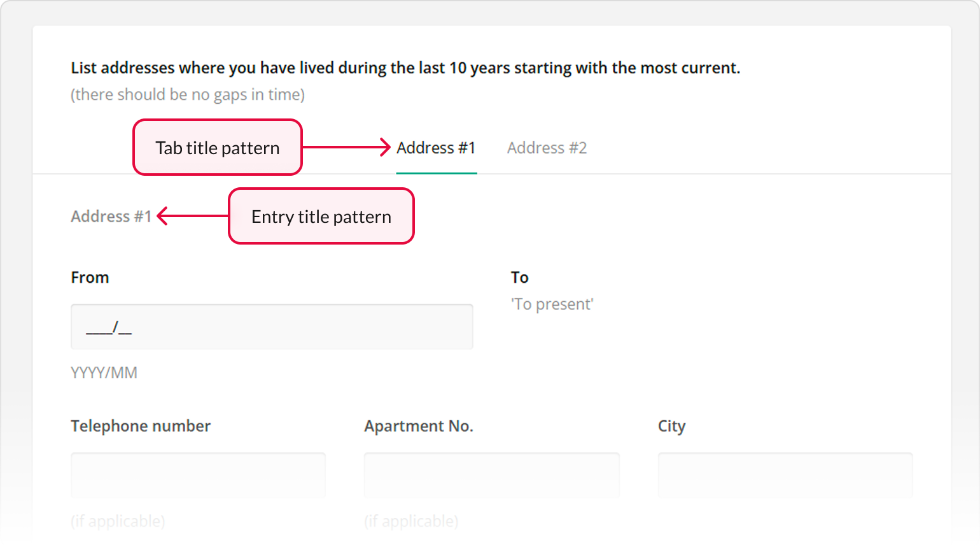Click the addresses instruction heading

pos(405,68)
